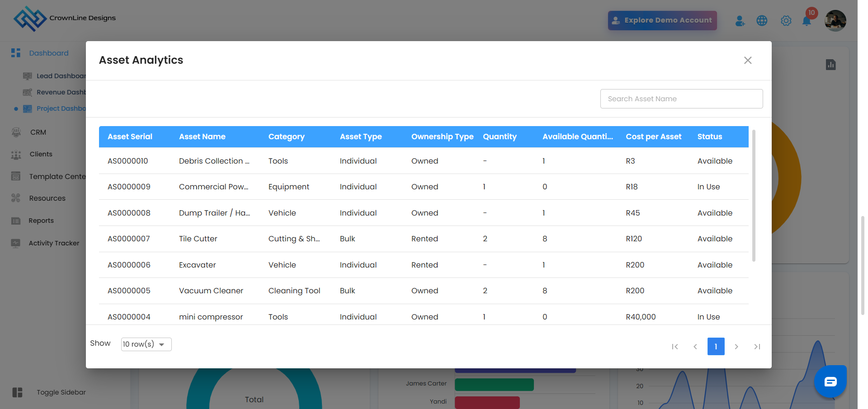The image size is (868, 409).
Task: Click the add user icon
Action: tap(740, 21)
